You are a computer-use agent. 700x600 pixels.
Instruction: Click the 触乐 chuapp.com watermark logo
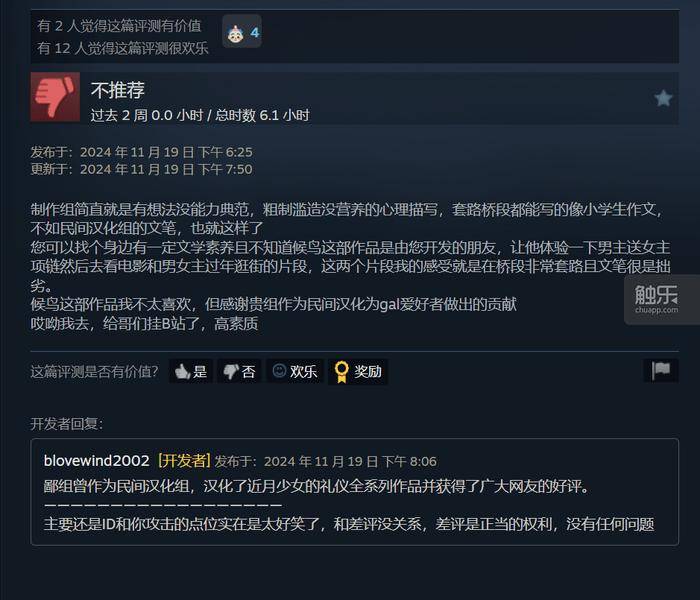pos(656,299)
